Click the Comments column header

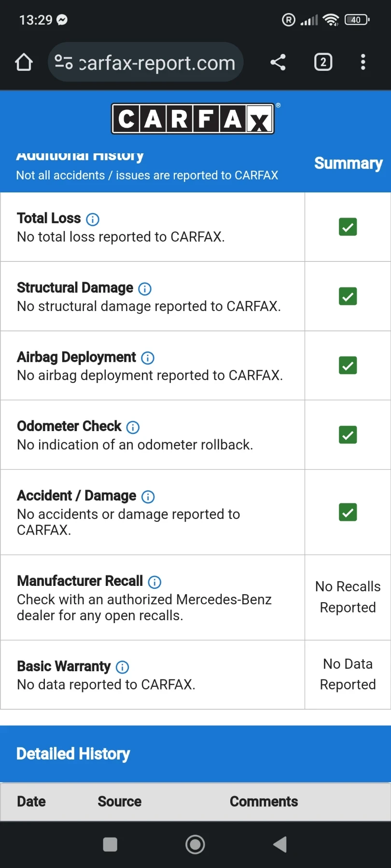[x=264, y=801]
